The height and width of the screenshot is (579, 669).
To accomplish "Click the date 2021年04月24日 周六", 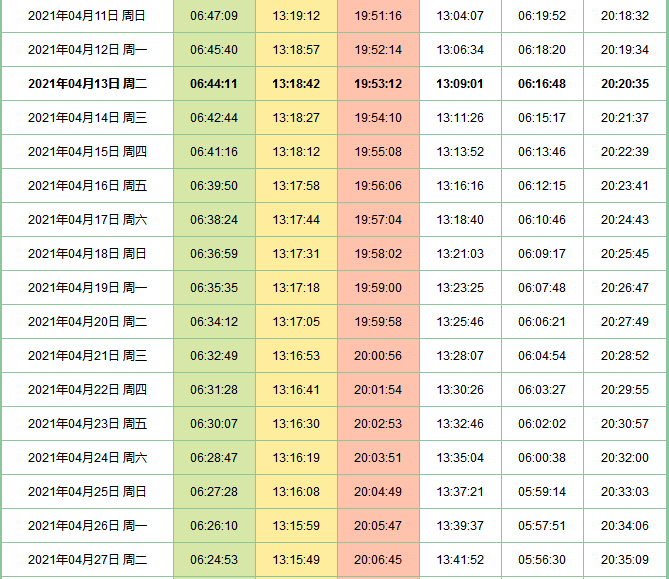I will click(87, 458).
